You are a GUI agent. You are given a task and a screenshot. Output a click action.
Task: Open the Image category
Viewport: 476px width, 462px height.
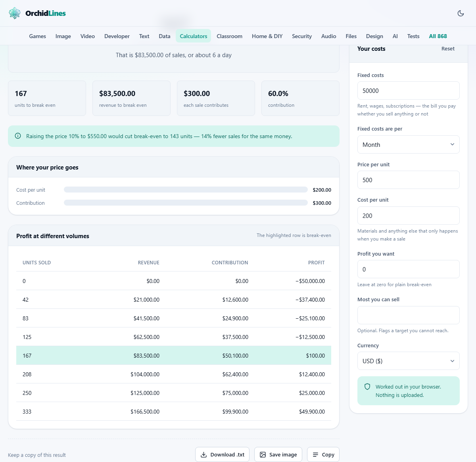pyautogui.click(x=63, y=36)
